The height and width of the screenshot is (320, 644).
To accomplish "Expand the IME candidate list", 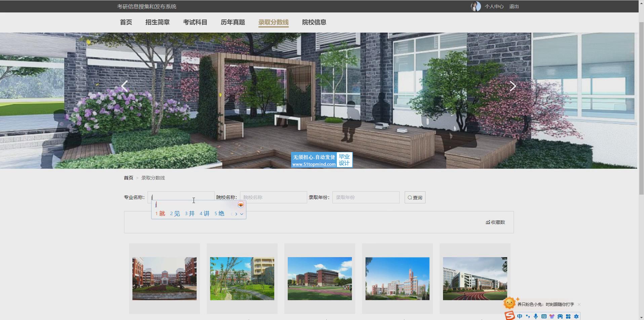I will tap(242, 214).
